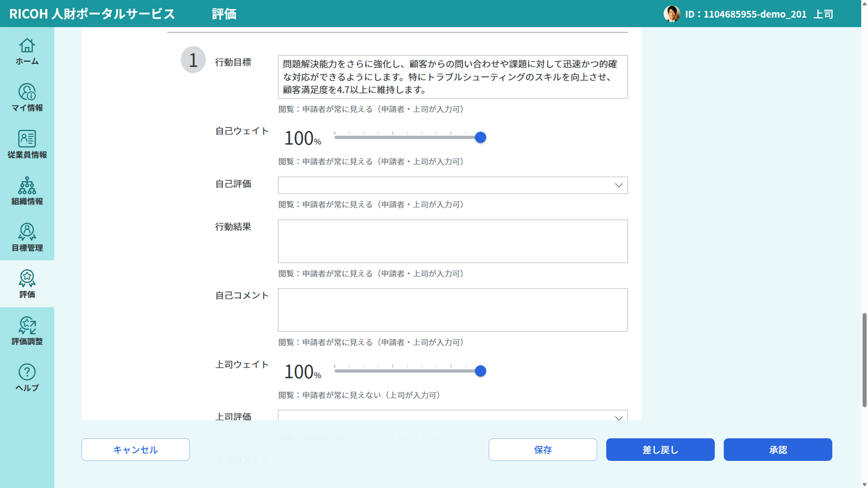The height and width of the screenshot is (488, 868).
Task: Click into the 行動結果 text area
Action: pyautogui.click(x=452, y=241)
